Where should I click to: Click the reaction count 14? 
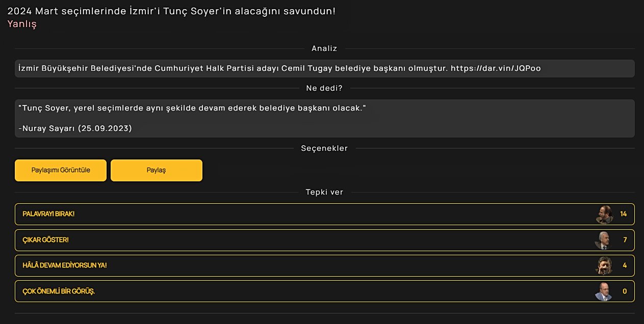point(623,214)
